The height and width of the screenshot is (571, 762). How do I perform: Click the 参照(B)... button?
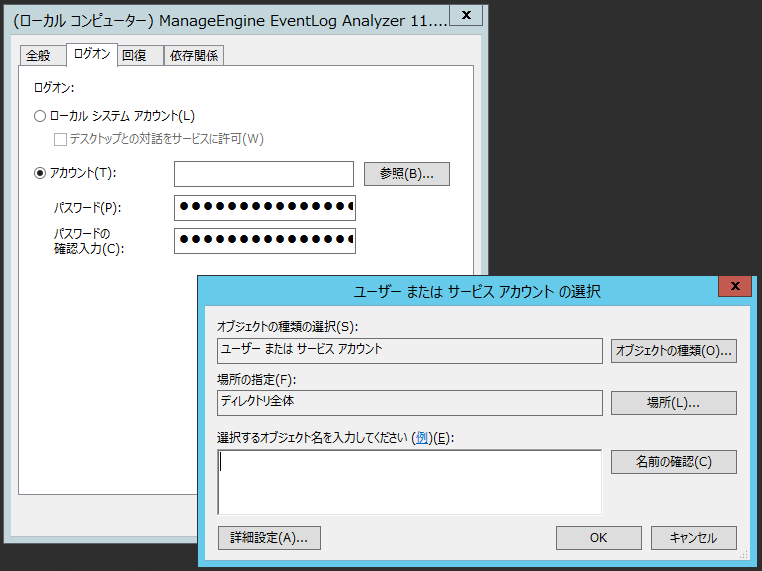[407, 174]
